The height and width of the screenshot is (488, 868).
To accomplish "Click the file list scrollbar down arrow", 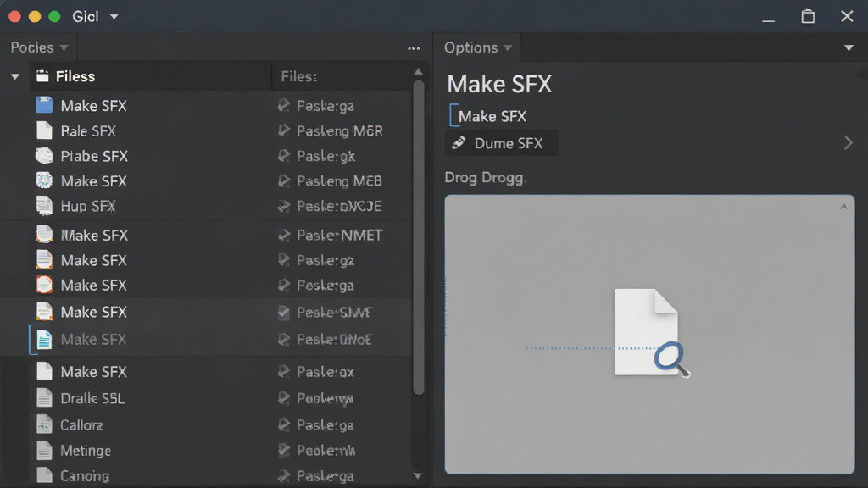I will coord(418,476).
